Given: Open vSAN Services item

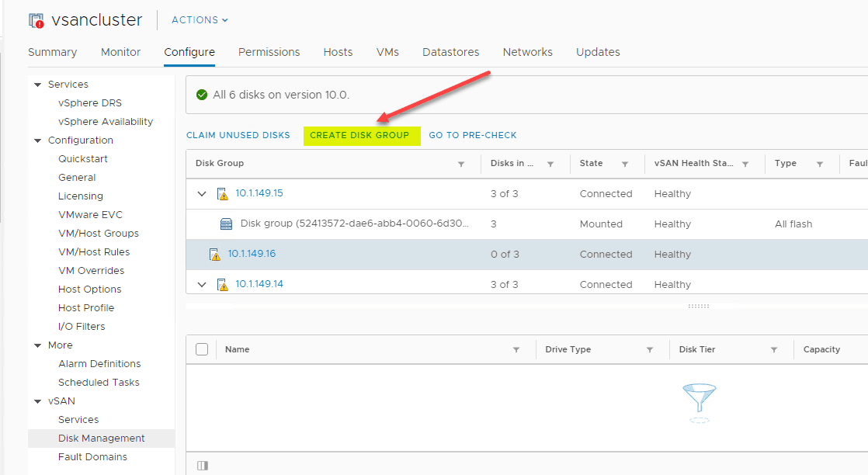Looking at the screenshot, I should click(x=78, y=420).
